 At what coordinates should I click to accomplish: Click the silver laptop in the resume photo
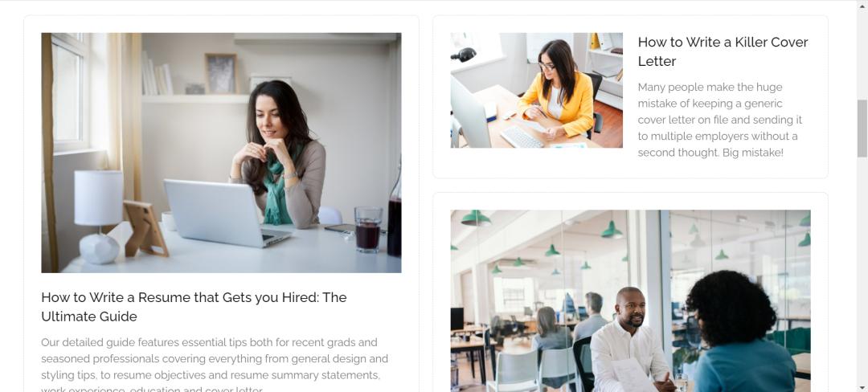226,213
